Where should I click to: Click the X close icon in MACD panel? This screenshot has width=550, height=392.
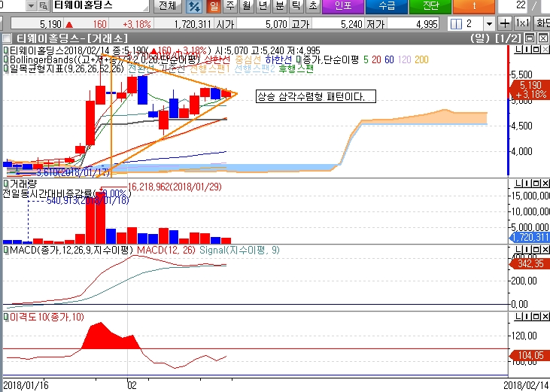(x=545, y=250)
